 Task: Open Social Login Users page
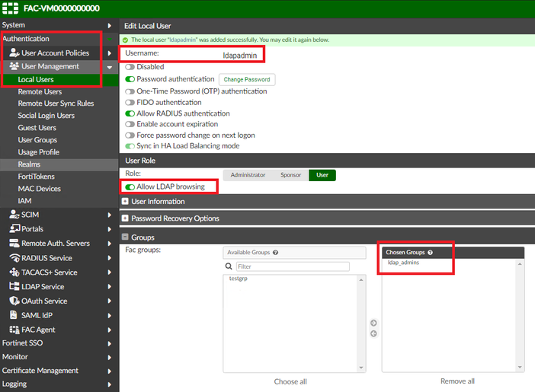(46, 116)
